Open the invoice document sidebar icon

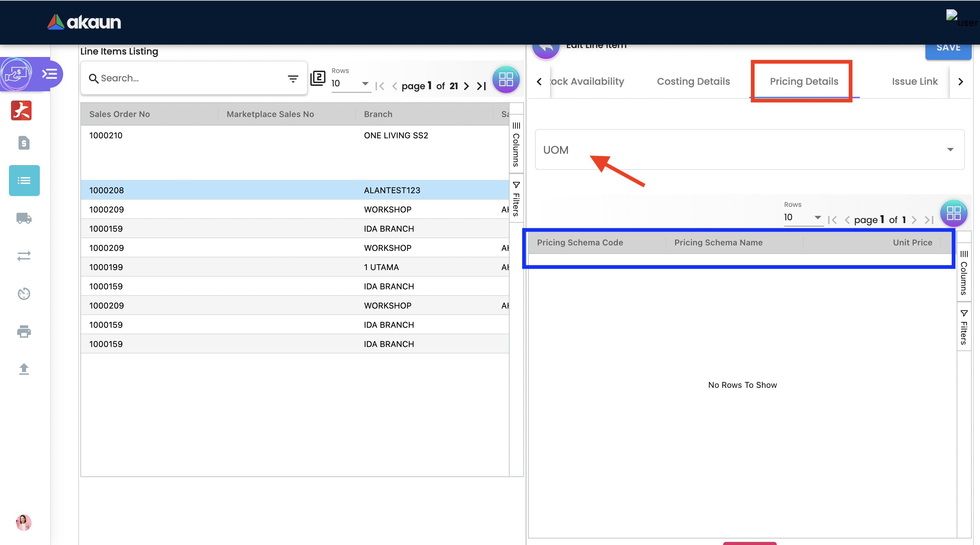24,143
